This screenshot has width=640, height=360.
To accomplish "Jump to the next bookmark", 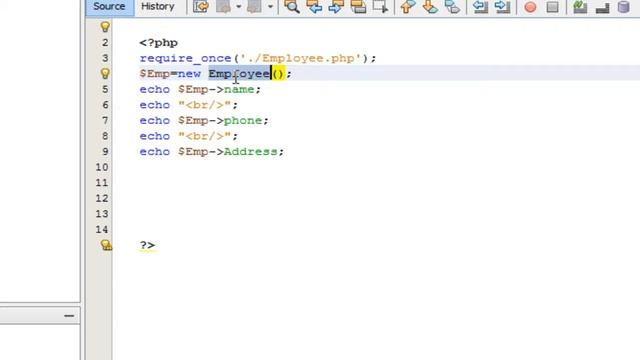I will coord(430,7).
